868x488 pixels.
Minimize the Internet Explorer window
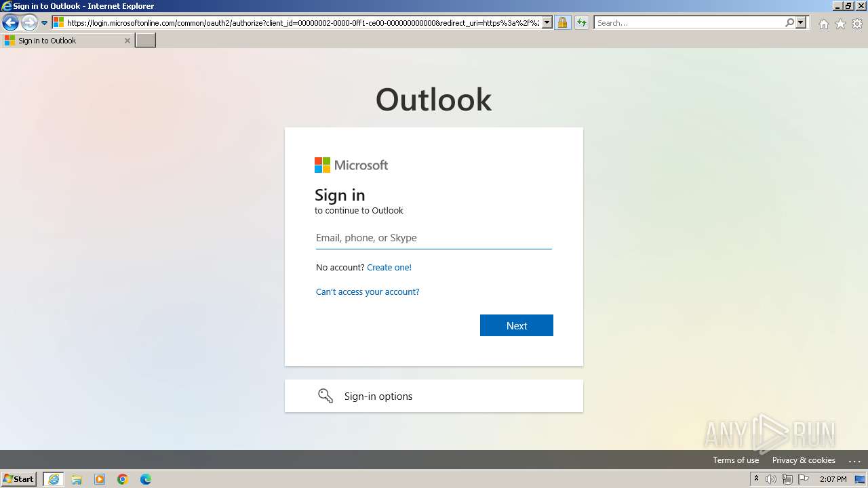837,5
